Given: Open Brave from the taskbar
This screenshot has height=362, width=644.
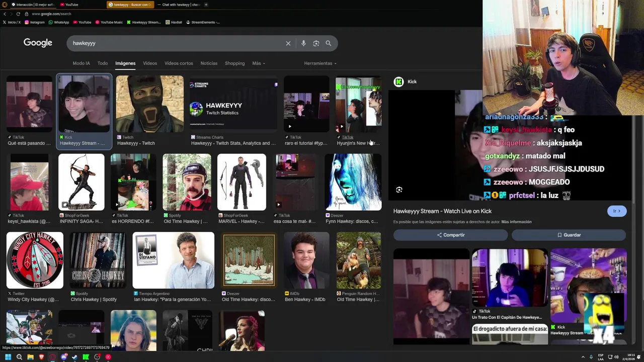Looking at the screenshot, I should (41, 357).
